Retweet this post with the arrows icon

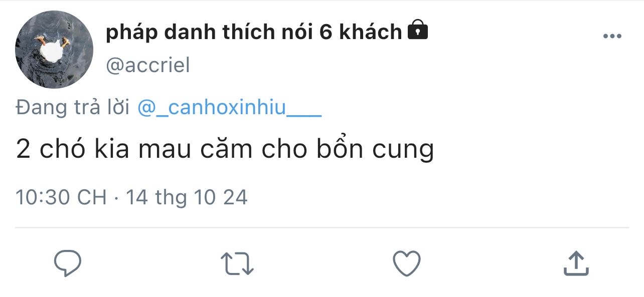pos(237,264)
